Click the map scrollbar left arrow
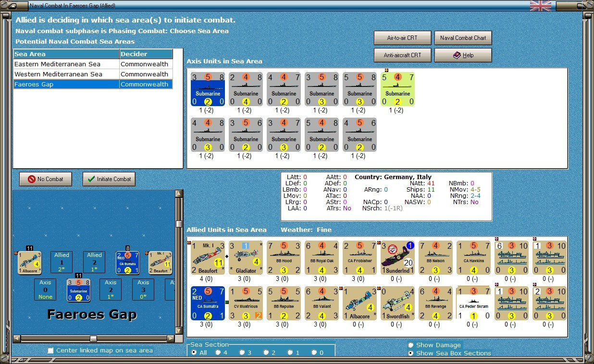Viewport: 594px width, 364px height. pyautogui.click(x=17, y=339)
